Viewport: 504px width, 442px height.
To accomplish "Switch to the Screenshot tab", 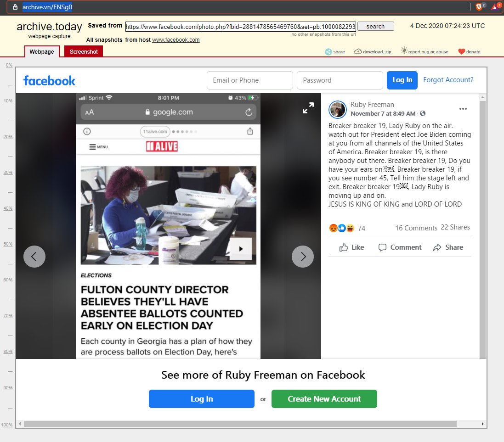I will click(83, 52).
